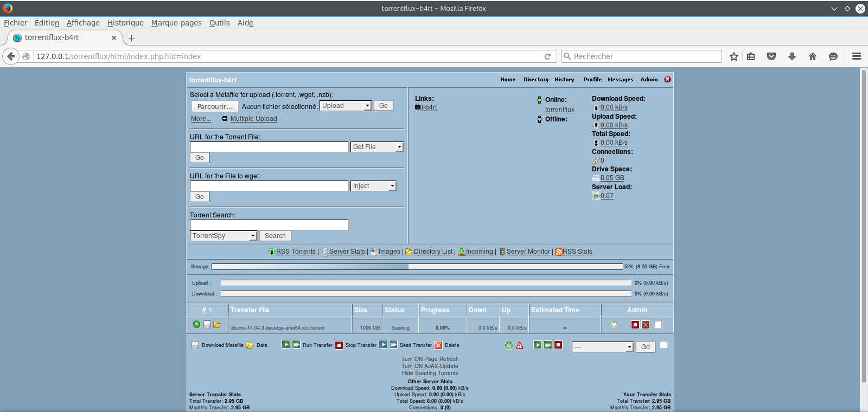Open the Inject dropdown for wget
The height and width of the screenshot is (412, 868).
click(374, 186)
